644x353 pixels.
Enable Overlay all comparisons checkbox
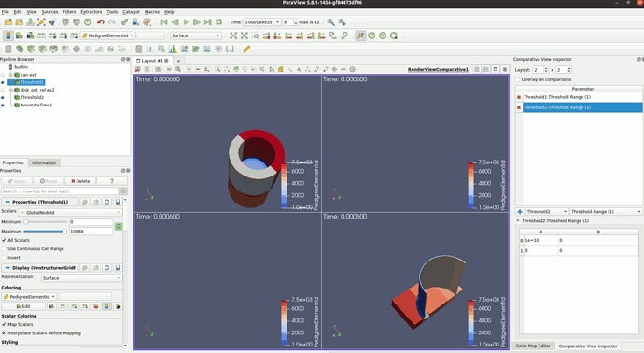(518, 79)
